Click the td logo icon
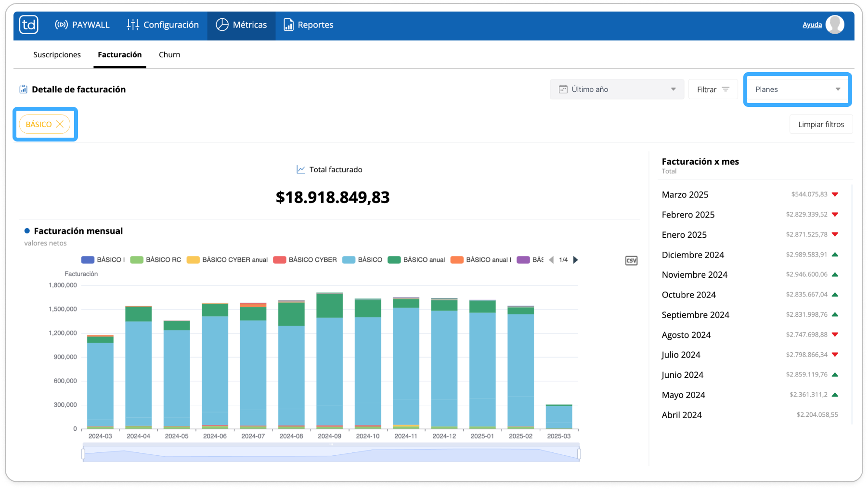Image resolution: width=868 pixels, height=489 pixels. 29,25
